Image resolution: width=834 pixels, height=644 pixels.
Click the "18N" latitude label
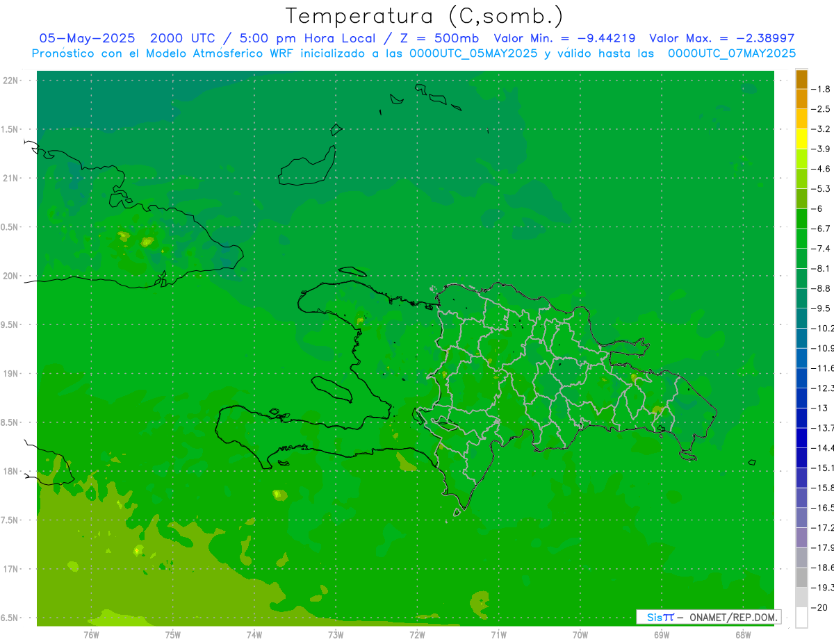pos(11,471)
